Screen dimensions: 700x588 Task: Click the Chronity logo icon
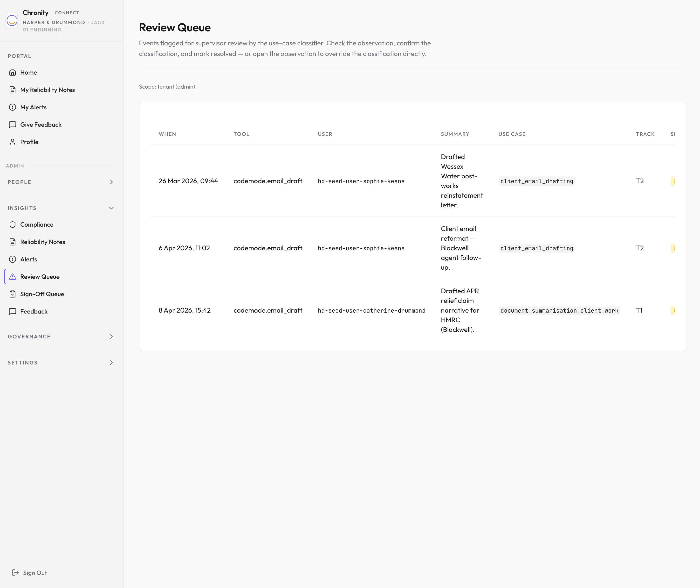pos(12,21)
